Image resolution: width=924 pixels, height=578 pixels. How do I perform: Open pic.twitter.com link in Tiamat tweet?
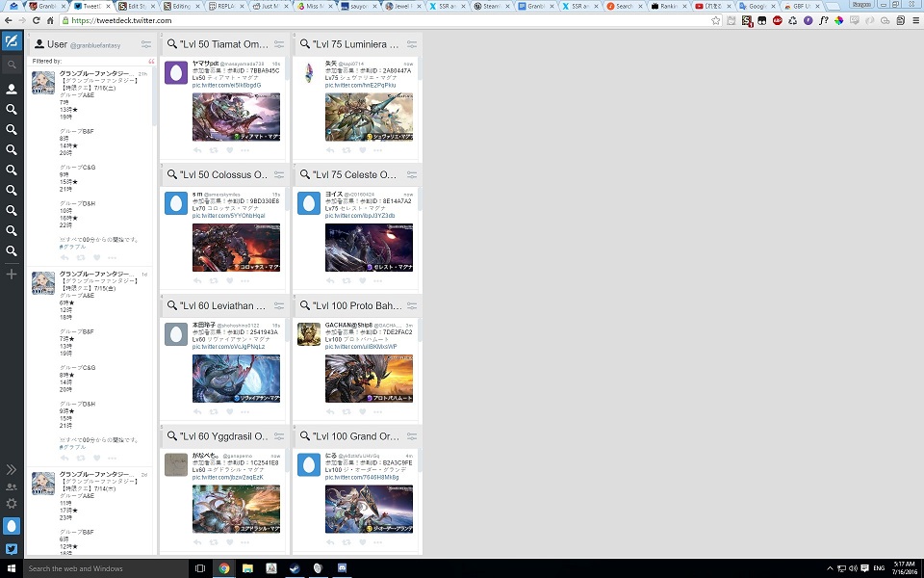(x=226, y=85)
